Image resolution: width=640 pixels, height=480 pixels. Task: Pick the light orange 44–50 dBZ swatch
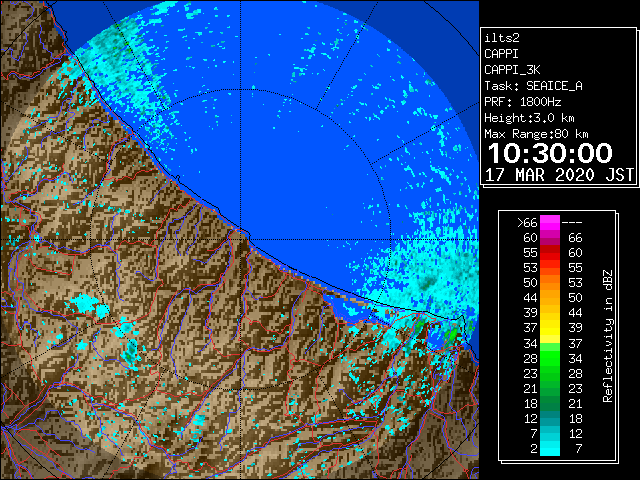pos(550,298)
